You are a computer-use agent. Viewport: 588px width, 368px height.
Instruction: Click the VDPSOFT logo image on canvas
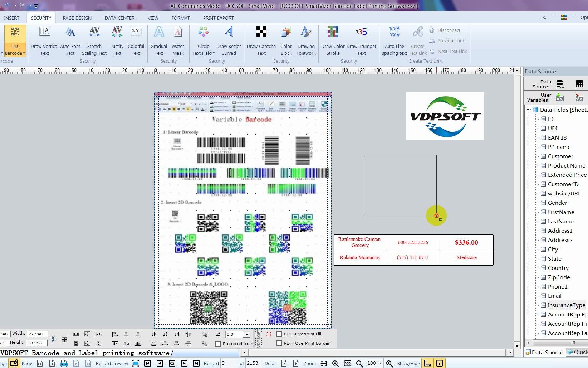tap(445, 116)
